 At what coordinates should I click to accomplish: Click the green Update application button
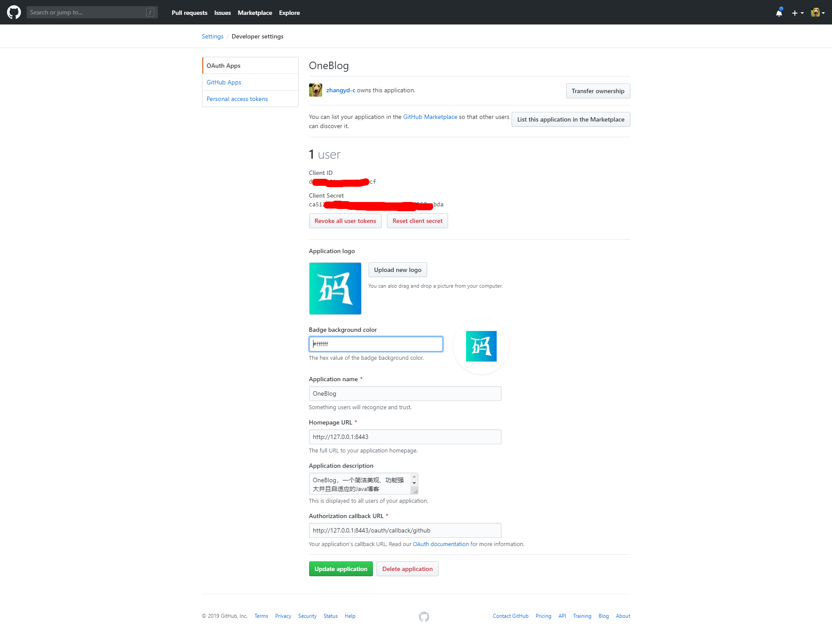(x=341, y=569)
